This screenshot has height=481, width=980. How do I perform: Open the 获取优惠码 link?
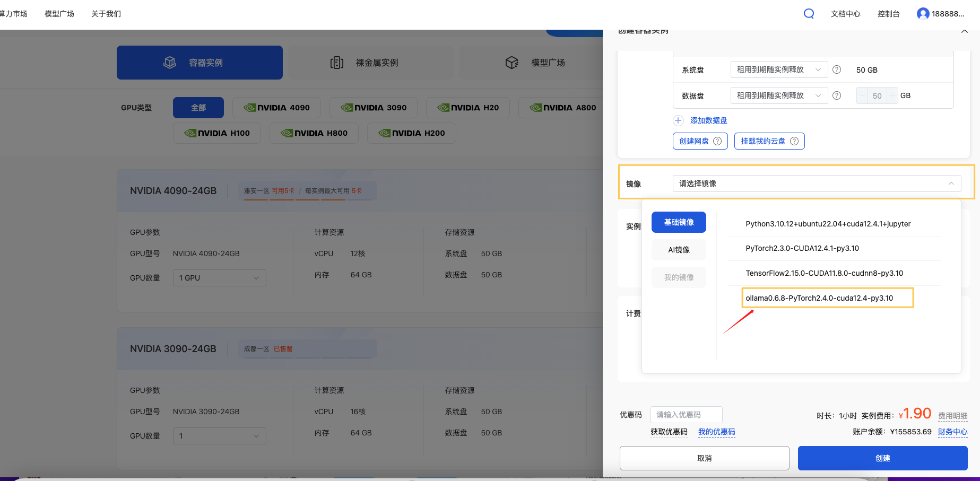(x=669, y=432)
